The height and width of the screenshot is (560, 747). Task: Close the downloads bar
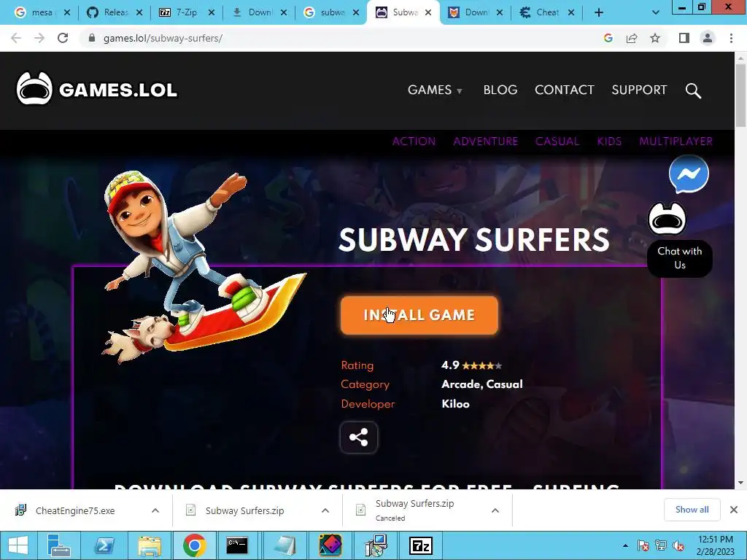[734, 510]
